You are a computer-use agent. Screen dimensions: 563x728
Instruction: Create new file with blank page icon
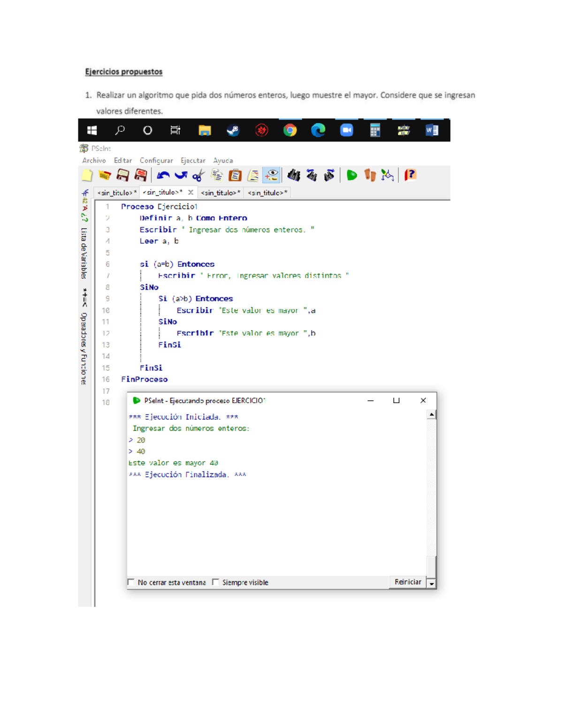click(x=87, y=175)
